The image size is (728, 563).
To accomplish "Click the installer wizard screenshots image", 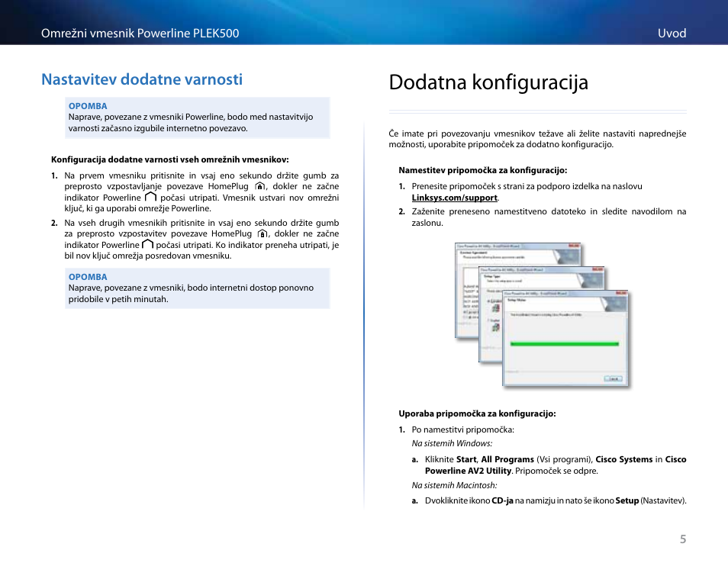I will click(x=542, y=315).
